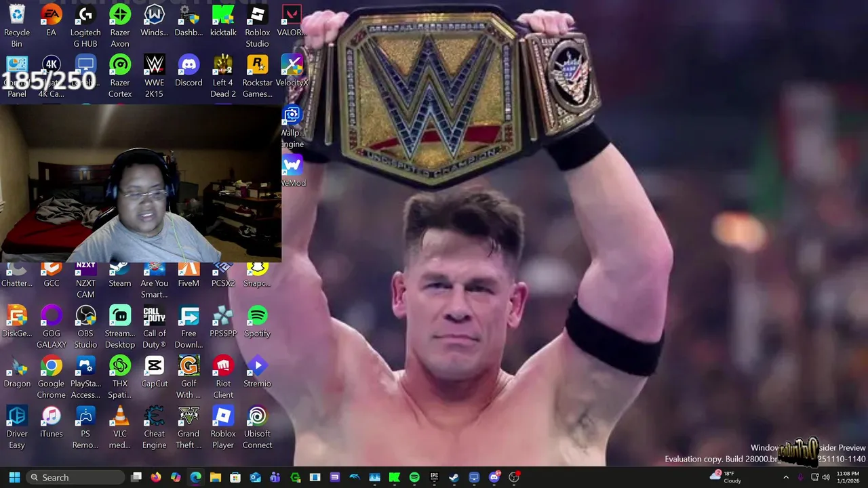Screen dimensions: 868x488
Task: Open the weather widget showing Cloudy
Action: coord(726,477)
